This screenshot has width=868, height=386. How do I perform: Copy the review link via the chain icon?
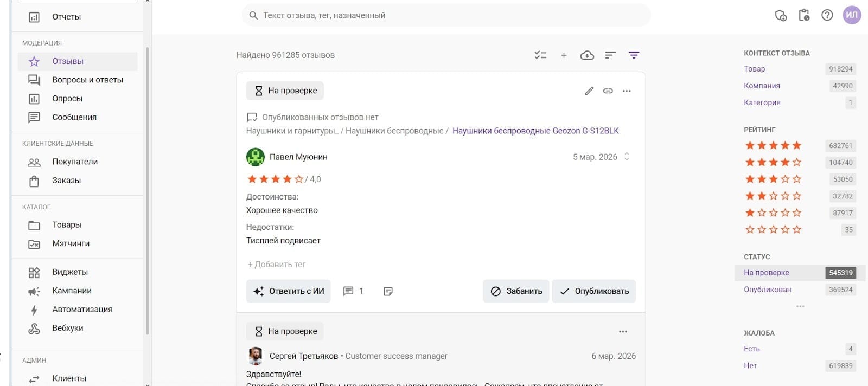click(608, 91)
